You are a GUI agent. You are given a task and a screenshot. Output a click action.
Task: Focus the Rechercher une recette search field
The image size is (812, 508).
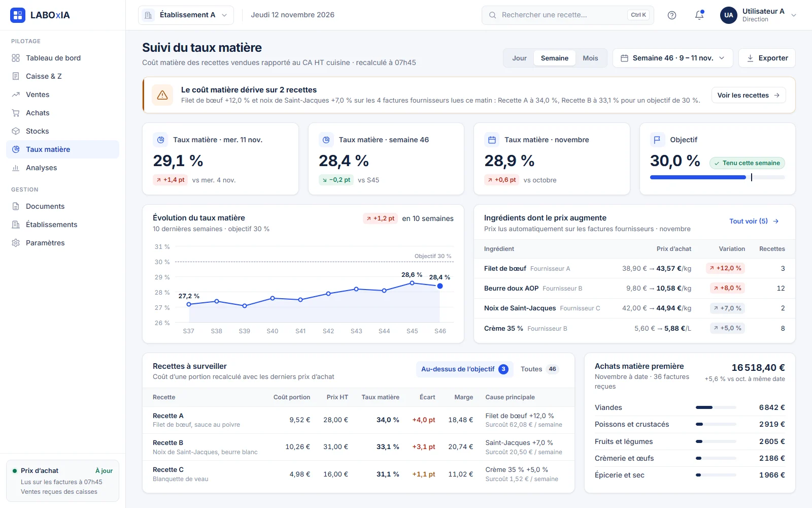tap(567, 15)
